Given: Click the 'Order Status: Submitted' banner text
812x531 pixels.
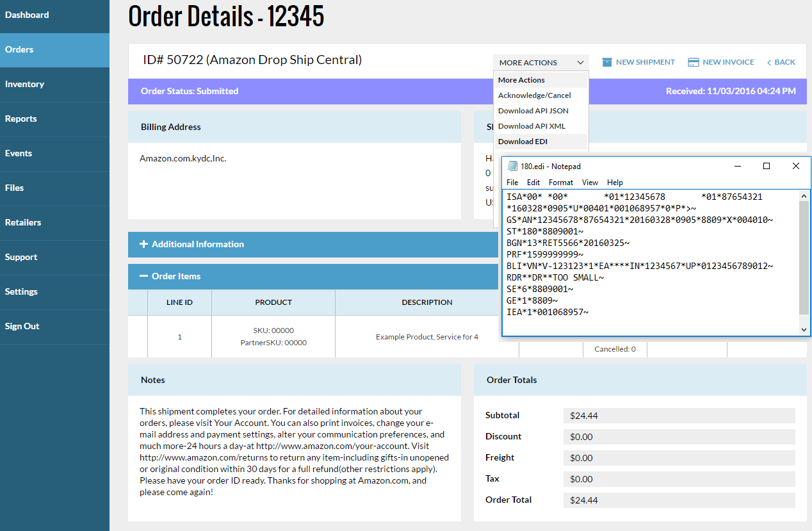Looking at the screenshot, I should [x=190, y=91].
